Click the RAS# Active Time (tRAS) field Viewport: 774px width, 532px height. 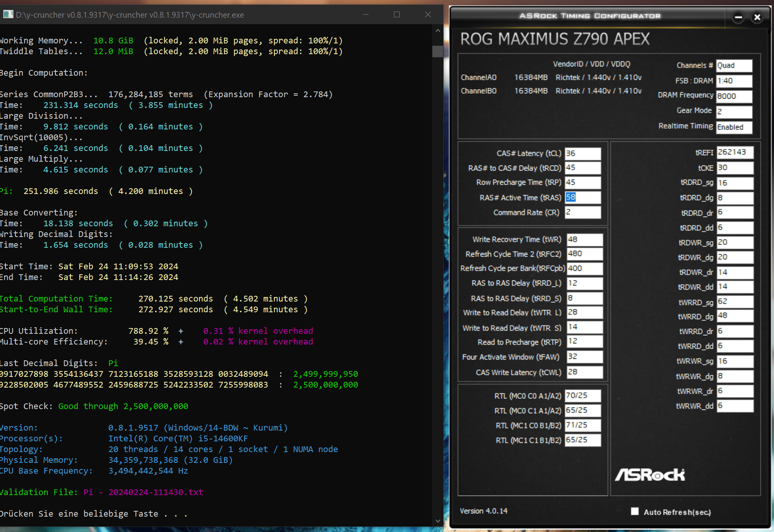coord(582,197)
